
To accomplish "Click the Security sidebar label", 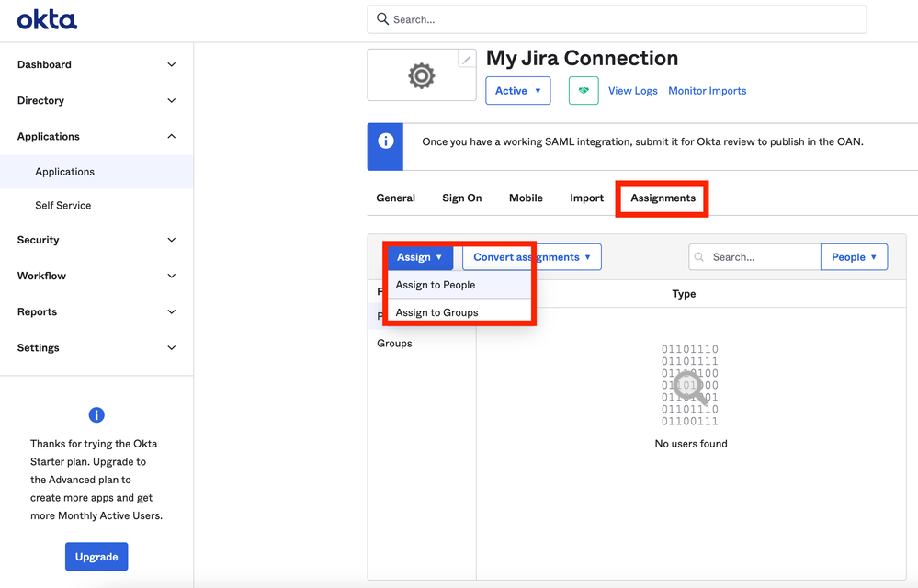I will pyautogui.click(x=38, y=240).
